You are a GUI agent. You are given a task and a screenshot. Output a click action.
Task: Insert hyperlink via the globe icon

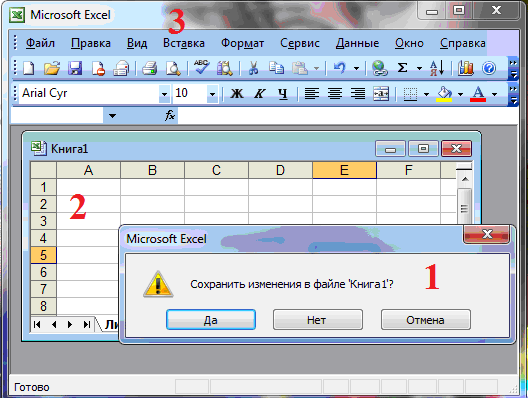pos(379,68)
